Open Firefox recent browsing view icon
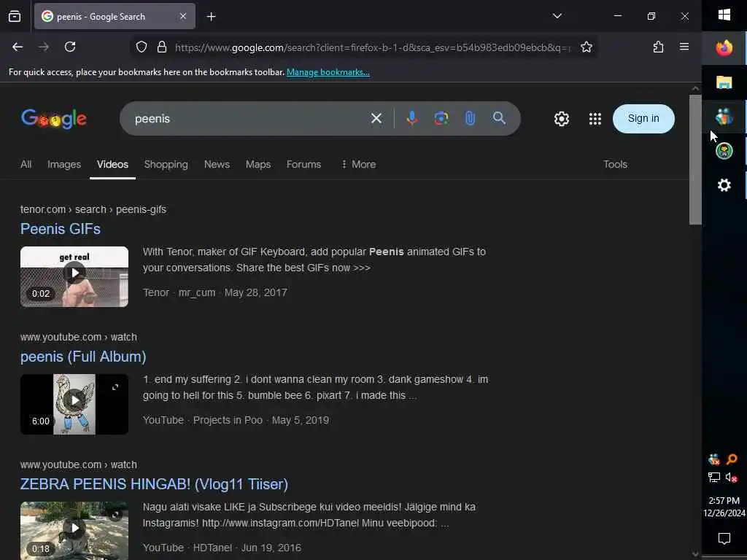The image size is (747, 560). point(15,16)
